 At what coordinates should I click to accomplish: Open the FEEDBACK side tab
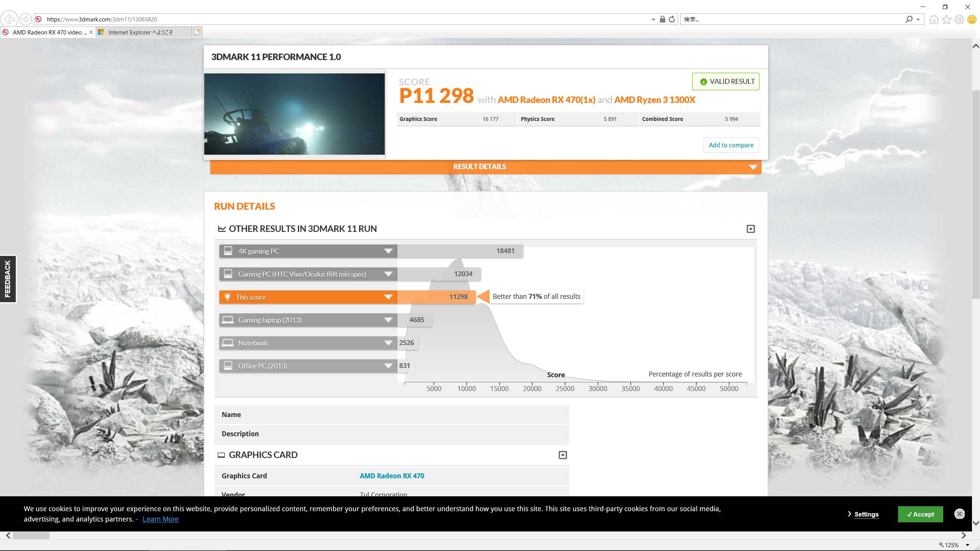(x=8, y=279)
